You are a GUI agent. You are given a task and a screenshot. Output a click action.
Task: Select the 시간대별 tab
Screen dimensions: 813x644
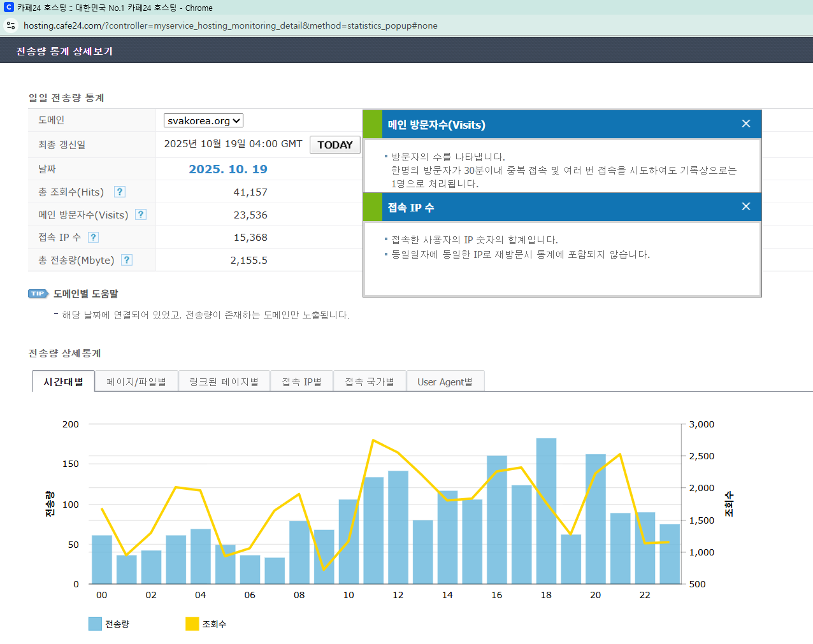point(63,382)
